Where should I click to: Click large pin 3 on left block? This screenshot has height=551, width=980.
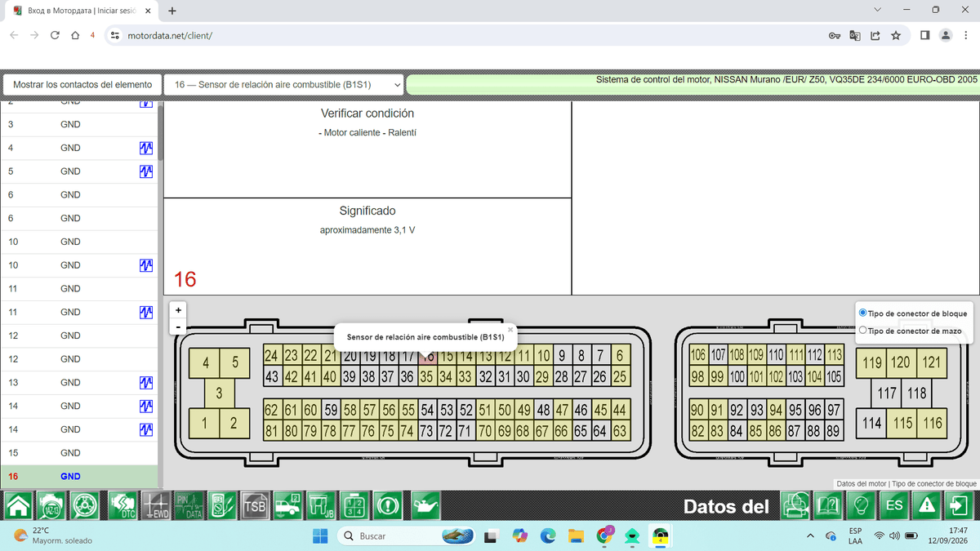219,393
